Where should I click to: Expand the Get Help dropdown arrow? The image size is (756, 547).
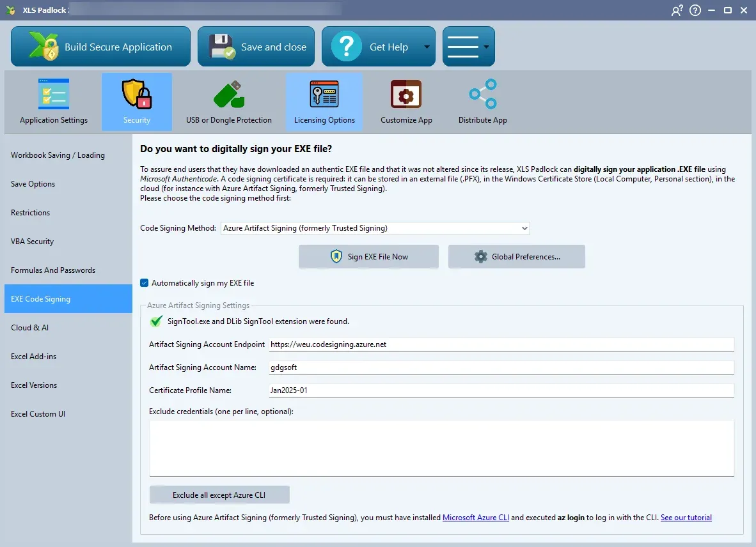point(427,47)
